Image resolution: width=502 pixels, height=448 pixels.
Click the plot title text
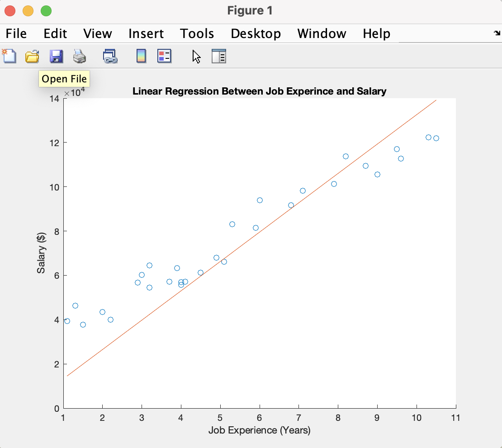[x=259, y=91]
